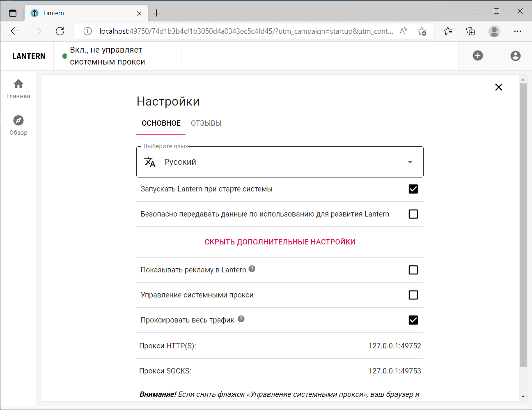Screen dimensions: 532x410
Task: Close the Настройки settings panel
Action: (x=499, y=87)
